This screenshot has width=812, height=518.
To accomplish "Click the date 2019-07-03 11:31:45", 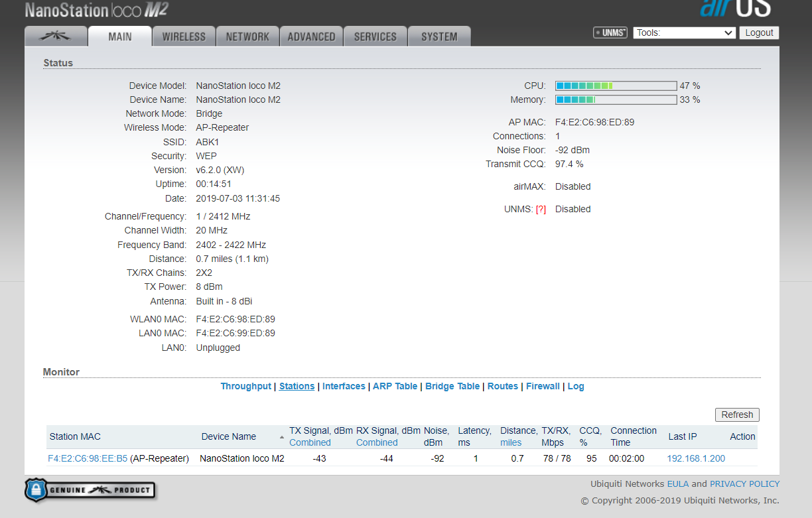I will click(238, 198).
